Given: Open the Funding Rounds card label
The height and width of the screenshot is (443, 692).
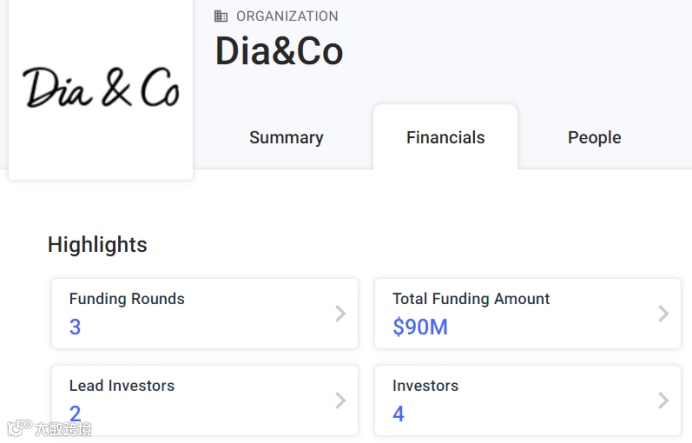Looking at the screenshot, I should pos(127,299).
